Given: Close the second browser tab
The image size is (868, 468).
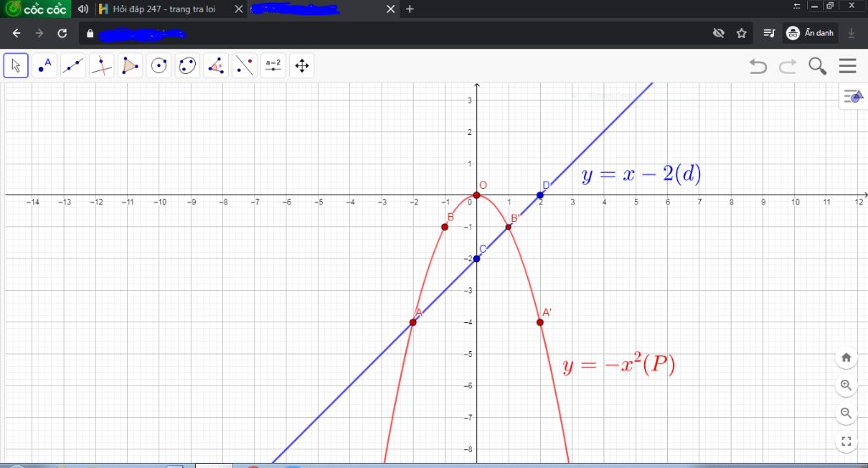Looking at the screenshot, I should pyautogui.click(x=390, y=8).
